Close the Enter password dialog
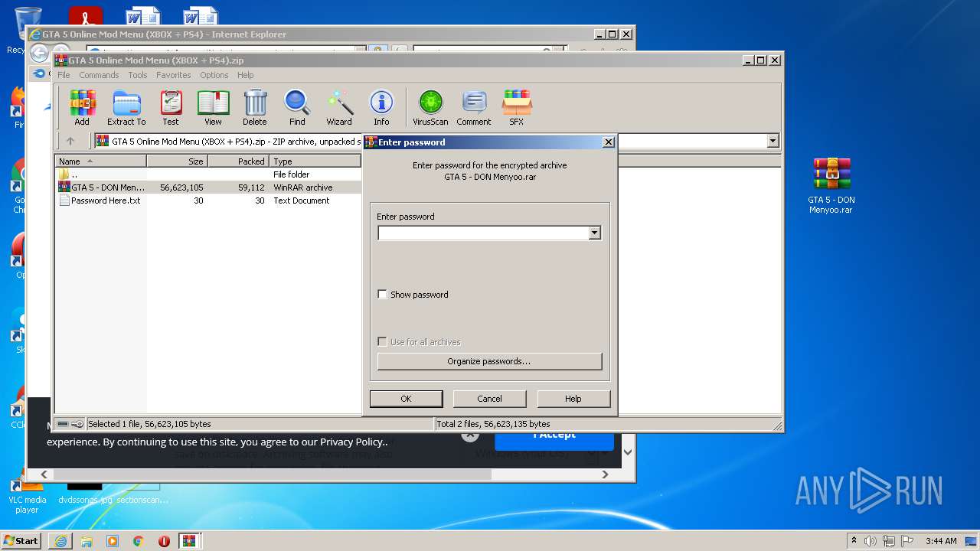Image resolution: width=980 pixels, height=551 pixels. coord(608,142)
